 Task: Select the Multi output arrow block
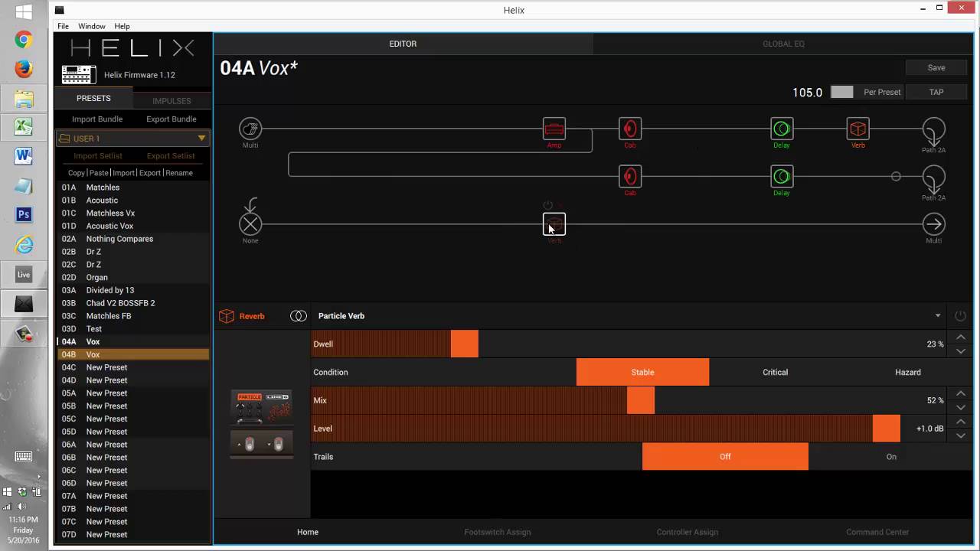933,224
